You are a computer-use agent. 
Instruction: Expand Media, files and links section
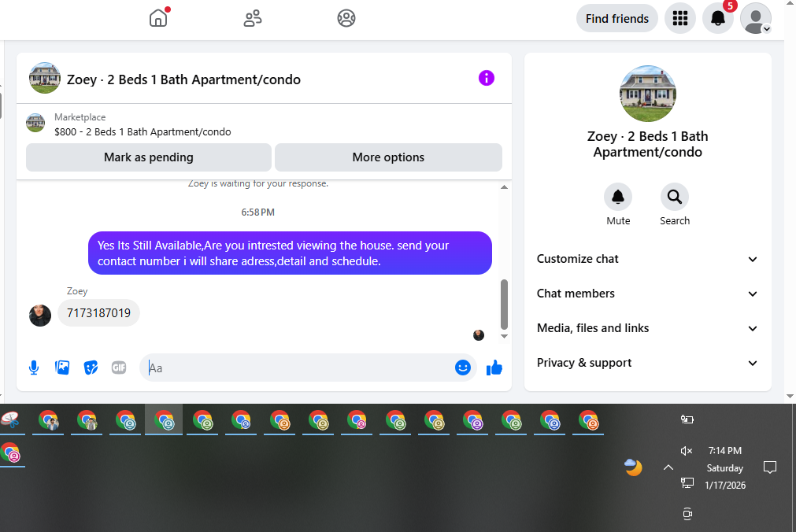[x=647, y=328]
